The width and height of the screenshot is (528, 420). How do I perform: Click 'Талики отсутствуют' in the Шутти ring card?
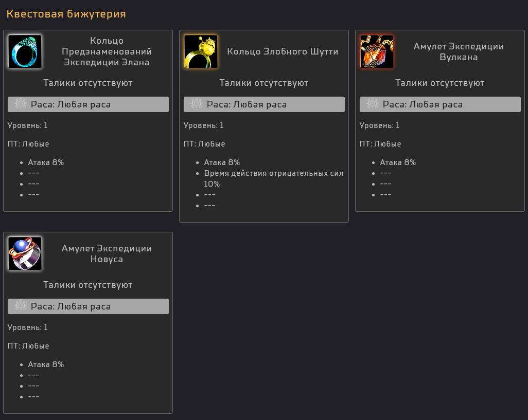(x=263, y=83)
